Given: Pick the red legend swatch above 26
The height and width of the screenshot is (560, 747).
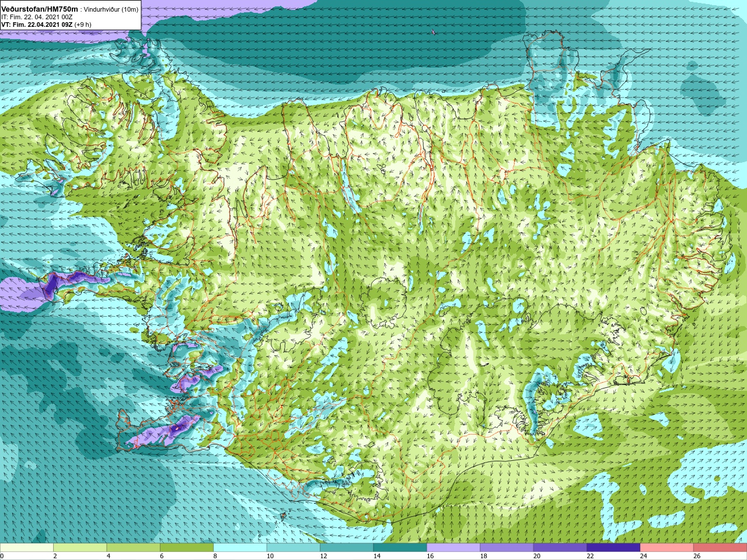Looking at the screenshot, I should (x=720, y=548).
